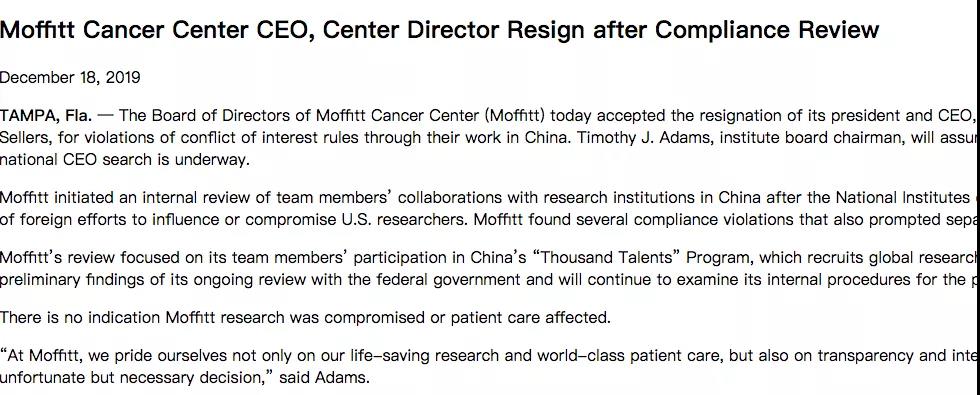Click the words "national CEO search is underway"
Image resolution: width=980 pixels, height=395 pixels.
tap(124, 159)
